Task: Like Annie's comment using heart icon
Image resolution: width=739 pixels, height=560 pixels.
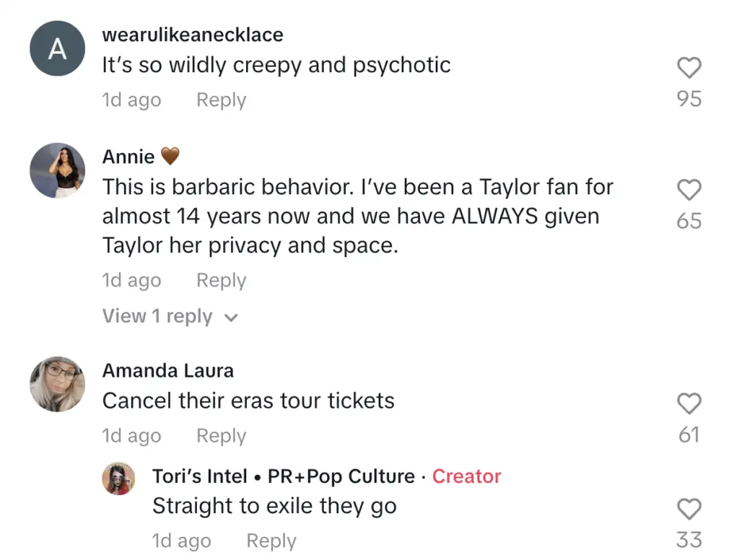Action: click(689, 191)
